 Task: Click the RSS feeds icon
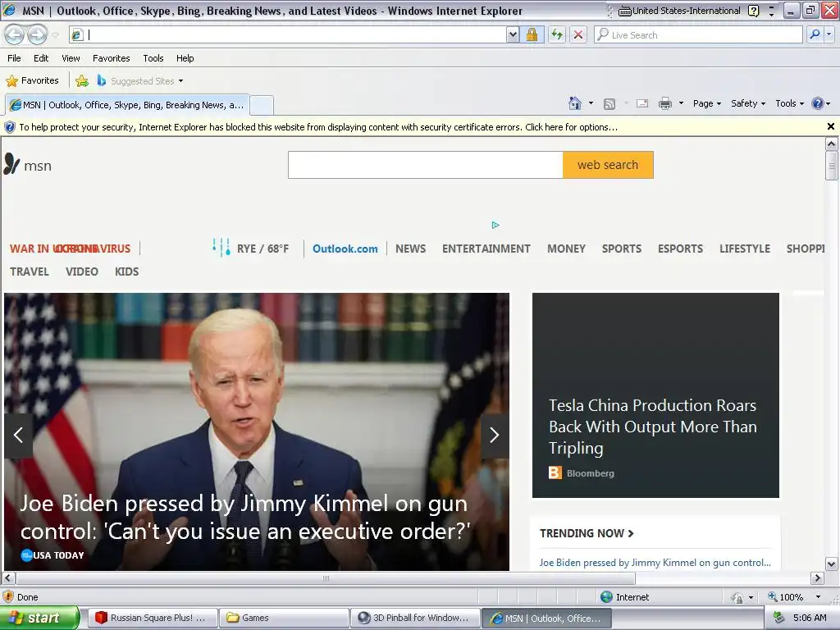[609, 104]
